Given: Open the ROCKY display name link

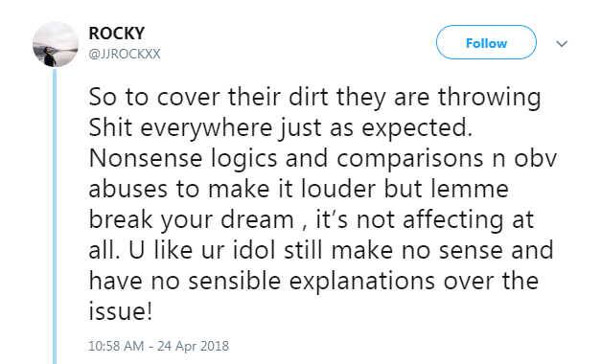Looking at the screenshot, I should (x=117, y=34).
